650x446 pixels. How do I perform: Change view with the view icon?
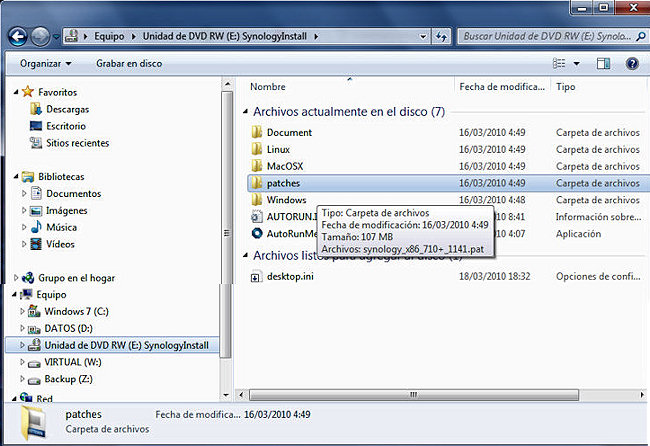[559, 63]
